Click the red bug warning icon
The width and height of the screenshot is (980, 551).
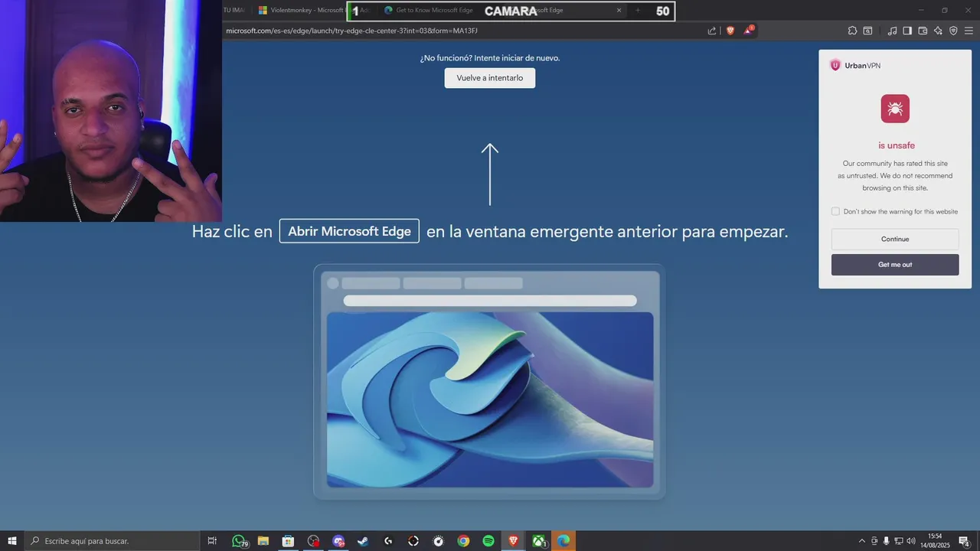click(895, 109)
